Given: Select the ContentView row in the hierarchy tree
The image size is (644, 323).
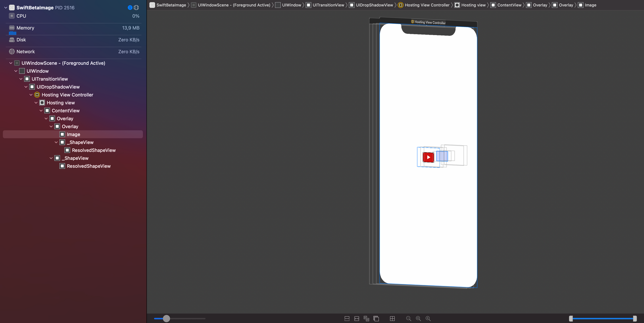Looking at the screenshot, I should 73,110.
